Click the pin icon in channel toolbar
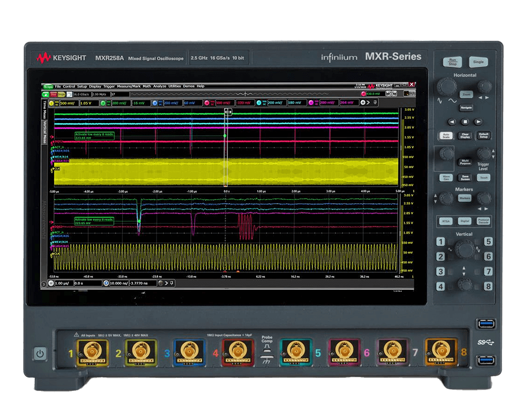The image size is (525, 420). (375, 103)
